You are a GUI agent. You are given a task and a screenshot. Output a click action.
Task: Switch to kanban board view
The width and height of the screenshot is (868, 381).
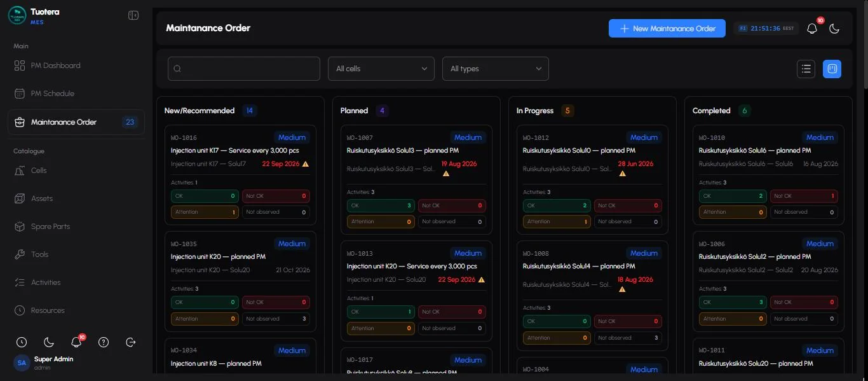tap(832, 69)
